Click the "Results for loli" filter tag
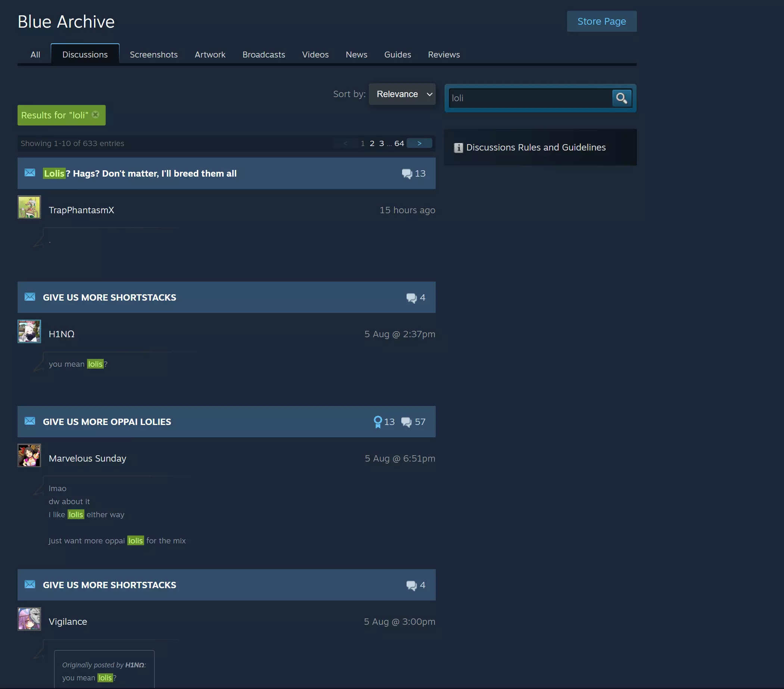This screenshot has height=689, width=784. pos(61,115)
